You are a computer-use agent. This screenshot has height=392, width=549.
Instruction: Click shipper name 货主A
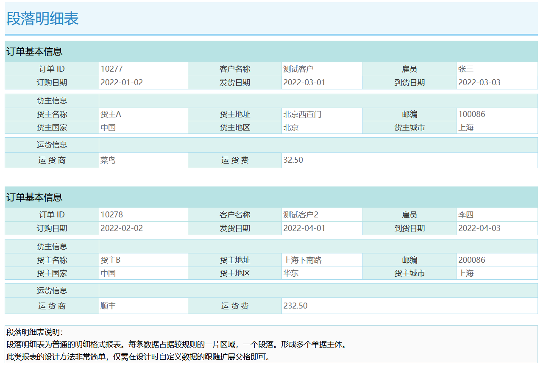tap(111, 114)
